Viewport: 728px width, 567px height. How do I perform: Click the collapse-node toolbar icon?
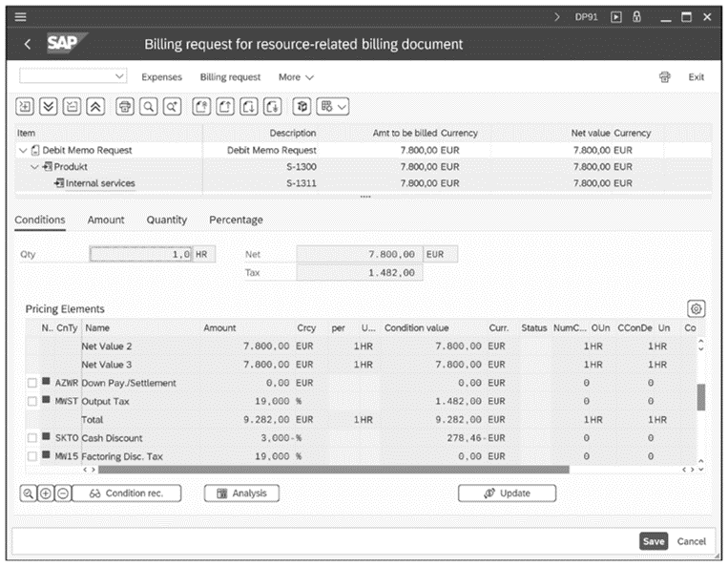coord(72,106)
